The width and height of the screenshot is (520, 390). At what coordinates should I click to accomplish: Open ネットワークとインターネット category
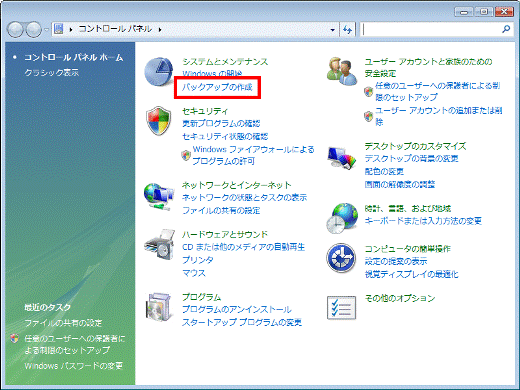(237, 185)
